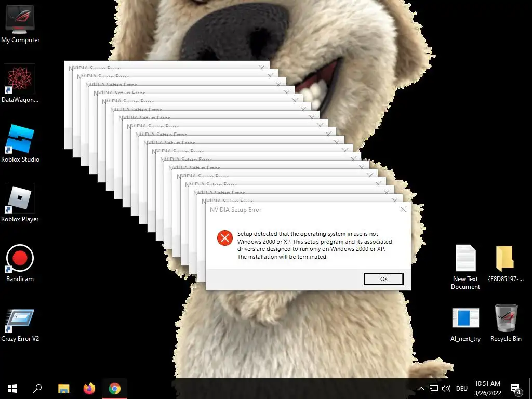Viewport: 532px width, 399px height.
Task: Close the rearmost NVIDIA Setup Error window
Action: click(262, 67)
